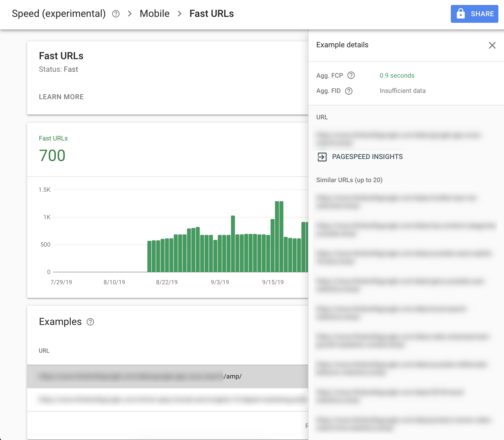Click help icon next to Speed (experimental)
The height and width of the screenshot is (440, 504).
click(x=116, y=14)
